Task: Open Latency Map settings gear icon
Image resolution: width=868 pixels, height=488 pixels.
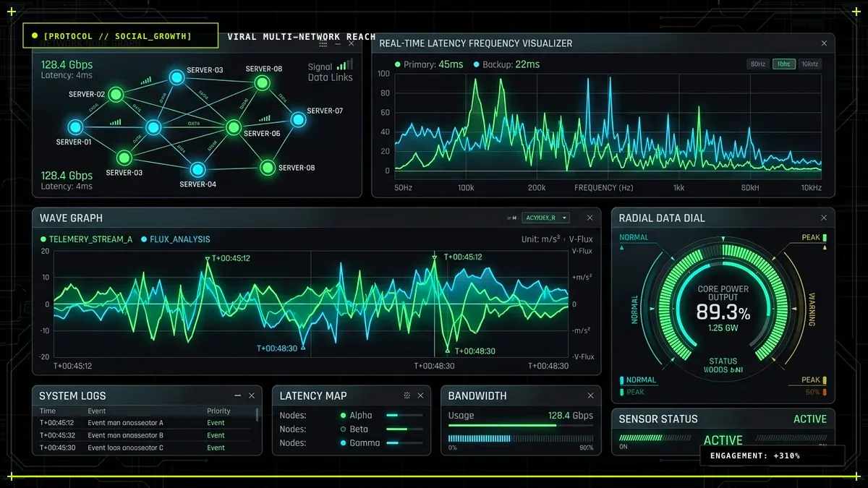Action: [407, 395]
